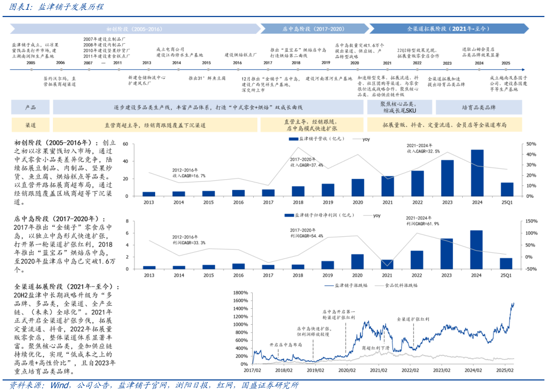Image resolution: width=547 pixels, height=392 pixels.
Task: Click the "利润CAGR=33.3%" annotation
Action: pyautogui.click(x=189, y=242)
